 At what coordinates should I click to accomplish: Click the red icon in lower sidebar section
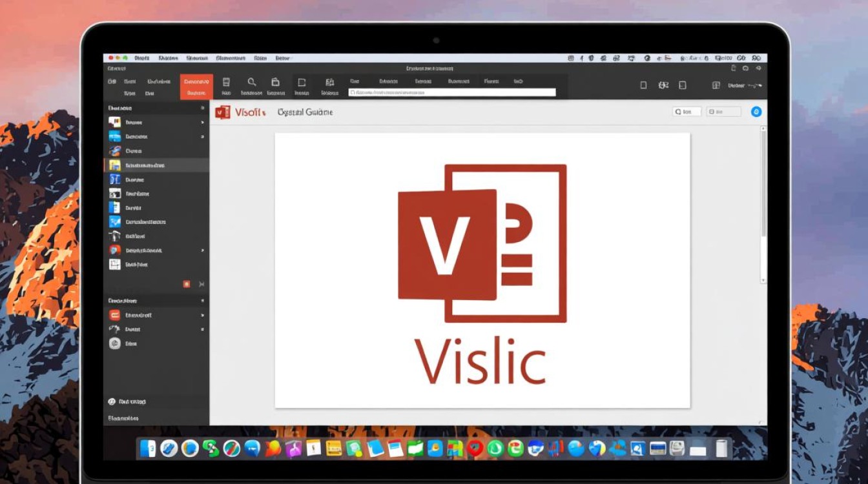[x=115, y=315]
